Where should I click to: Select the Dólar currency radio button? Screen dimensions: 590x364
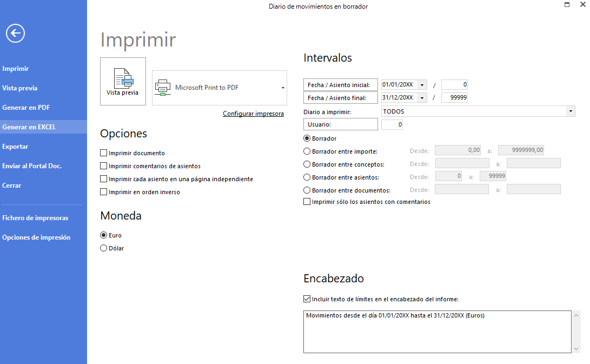(104, 248)
